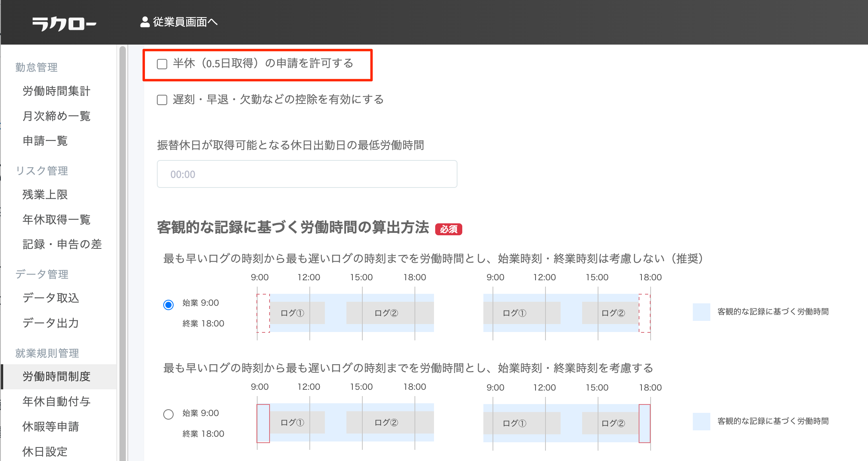Click the employee person icon in header

click(145, 22)
